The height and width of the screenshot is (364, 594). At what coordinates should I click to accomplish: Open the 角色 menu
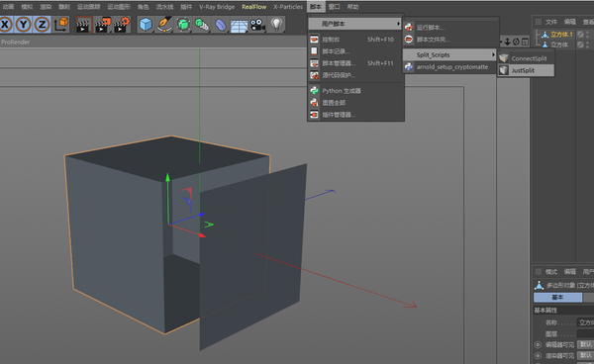(143, 7)
